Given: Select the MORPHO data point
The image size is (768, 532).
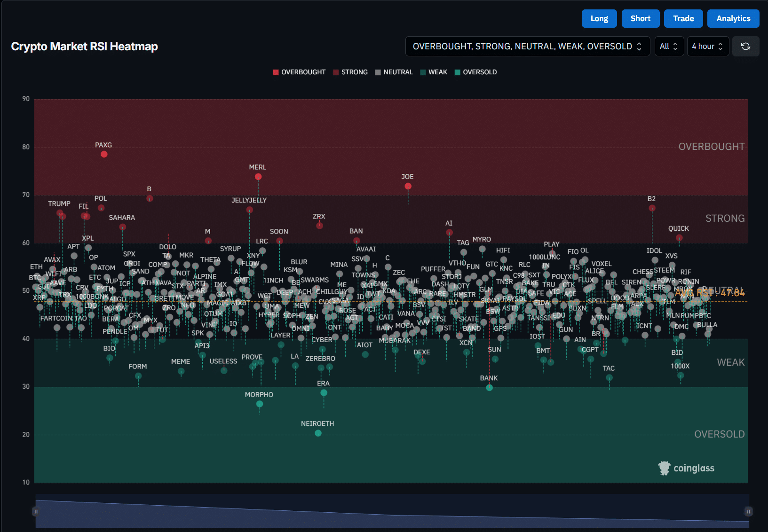Looking at the screenshot, I should [260, 404].
